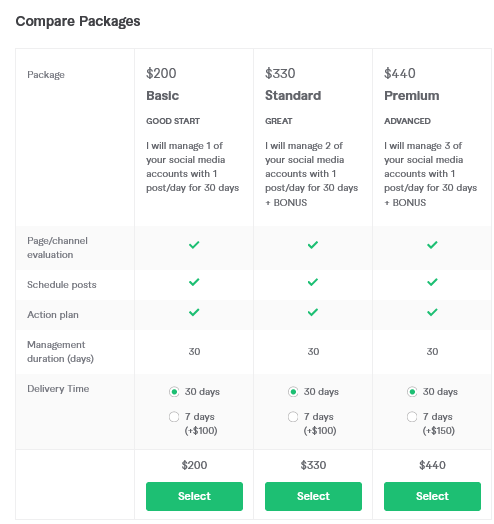Click the Basic Action plan checkmark
This screenshot has width=494, height=524.
coord(194,312)
